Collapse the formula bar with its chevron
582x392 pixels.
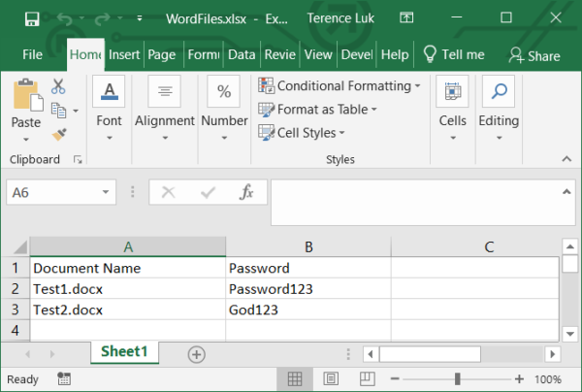click(566, 192)
